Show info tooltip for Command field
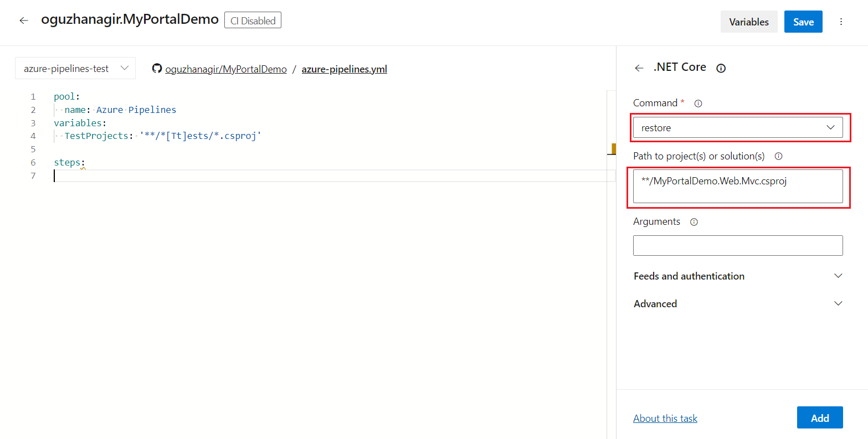The height and width of the screenshot is (439, 868). click(698, 104)
